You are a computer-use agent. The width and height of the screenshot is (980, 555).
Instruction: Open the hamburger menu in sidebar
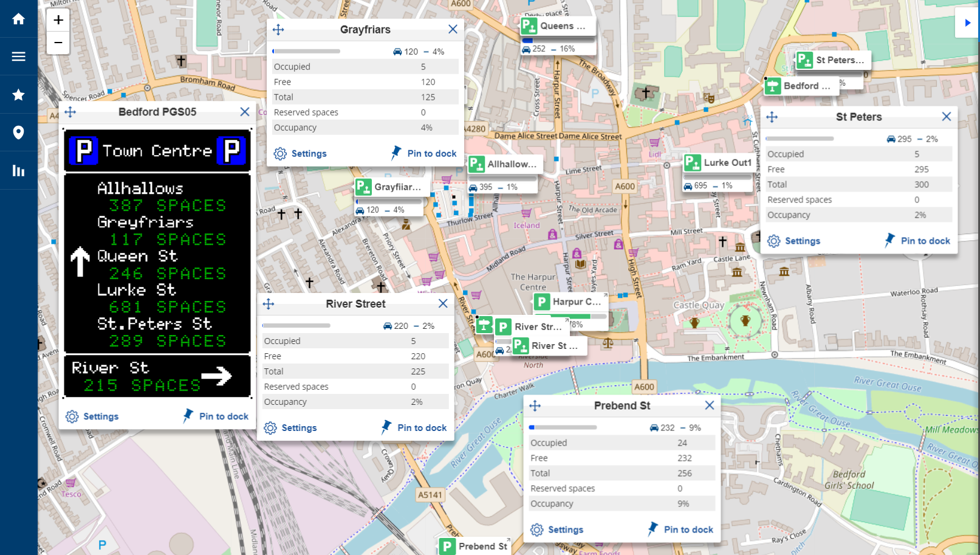click(18, 57)
